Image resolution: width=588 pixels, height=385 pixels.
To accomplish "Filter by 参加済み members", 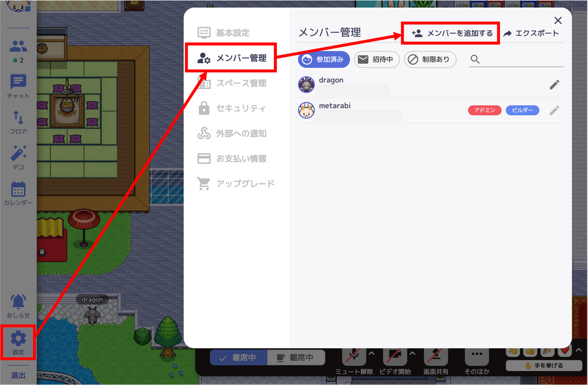I will pos(324,59).
